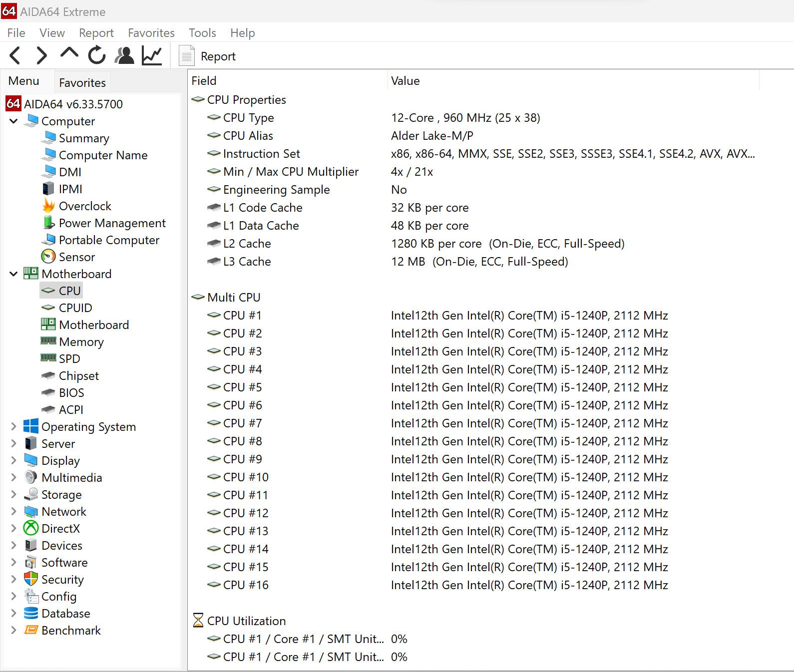Viewport: 794px width, 672px height.
Task: Click the Report toolbar button label
Action: click(218, 56)
